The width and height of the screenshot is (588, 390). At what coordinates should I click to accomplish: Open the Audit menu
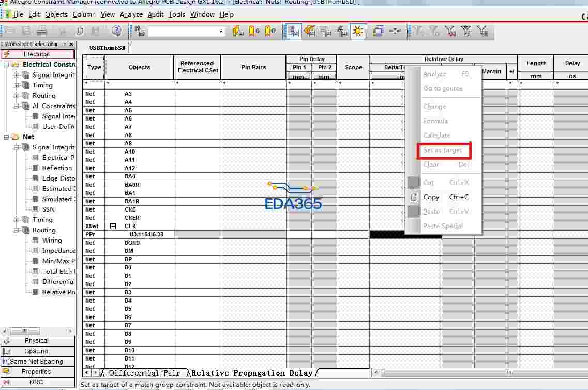pyautogui.click(x=156, y=14)
